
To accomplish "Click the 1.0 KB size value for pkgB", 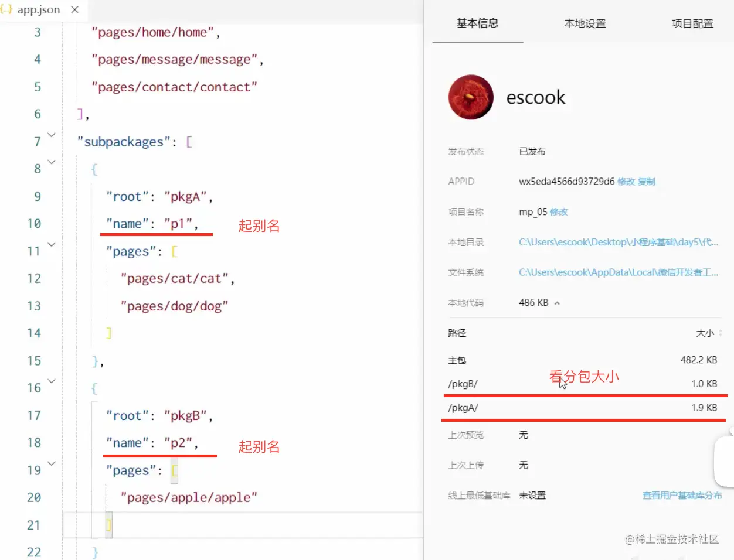I will 704,384.
